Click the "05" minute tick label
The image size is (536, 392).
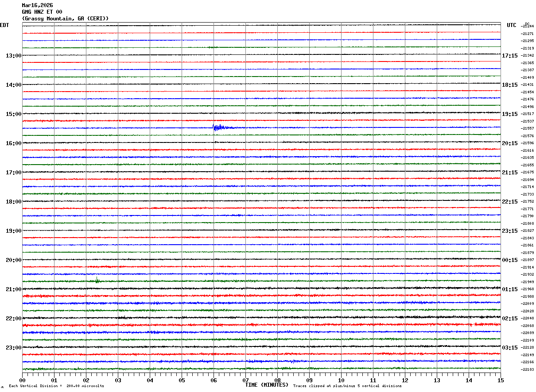click(x=182, y=380)
